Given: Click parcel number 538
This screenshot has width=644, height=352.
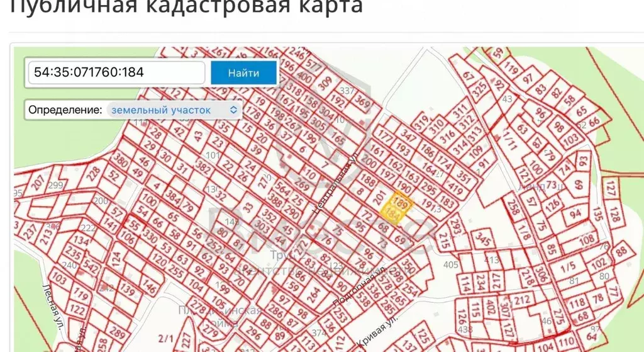Looking at the screenshot, I should pos(363,300).
